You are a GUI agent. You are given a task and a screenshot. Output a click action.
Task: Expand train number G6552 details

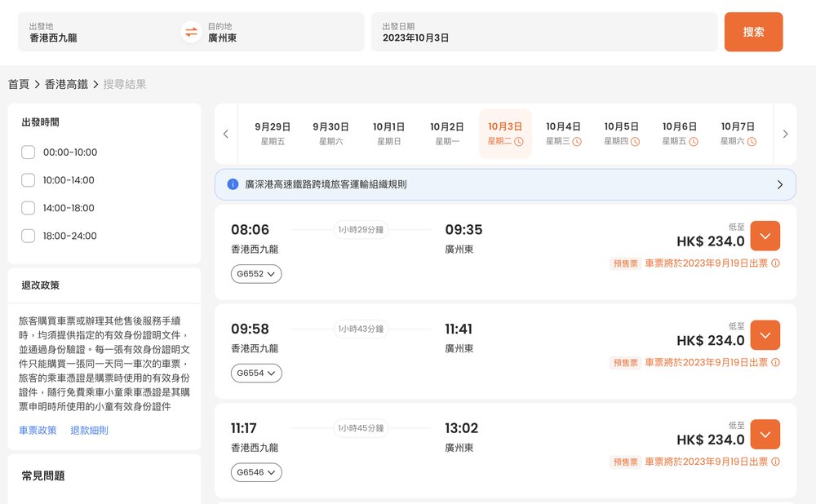tap(256, 274)
